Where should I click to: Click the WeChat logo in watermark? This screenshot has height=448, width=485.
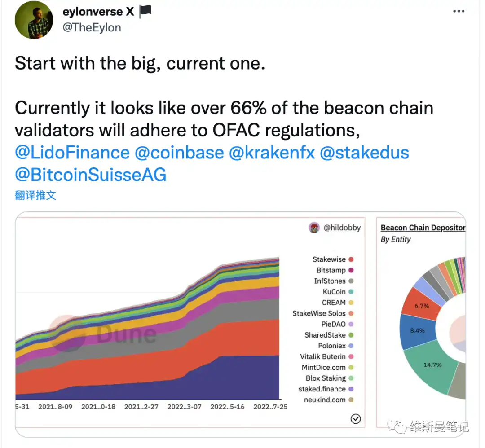coord(397,426)
